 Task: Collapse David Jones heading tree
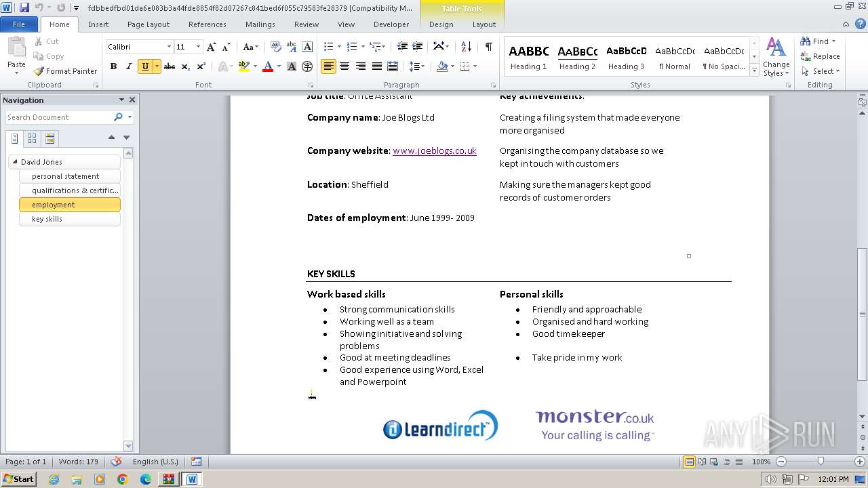tap(15, 162)
